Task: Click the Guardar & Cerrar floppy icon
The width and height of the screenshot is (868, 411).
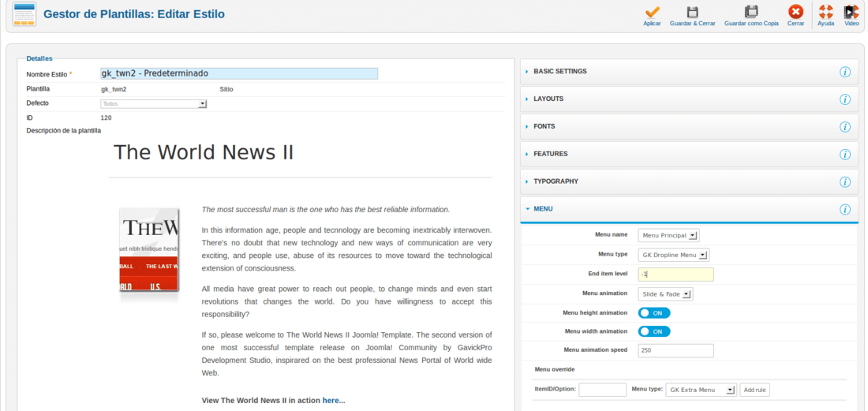Action: [x=692, y=12]
